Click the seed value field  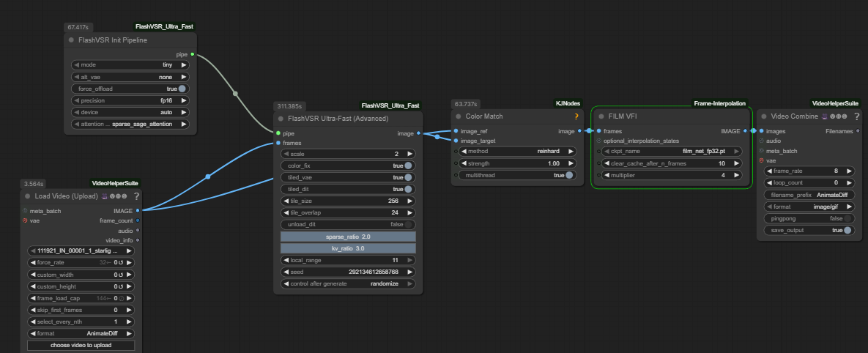348,272
